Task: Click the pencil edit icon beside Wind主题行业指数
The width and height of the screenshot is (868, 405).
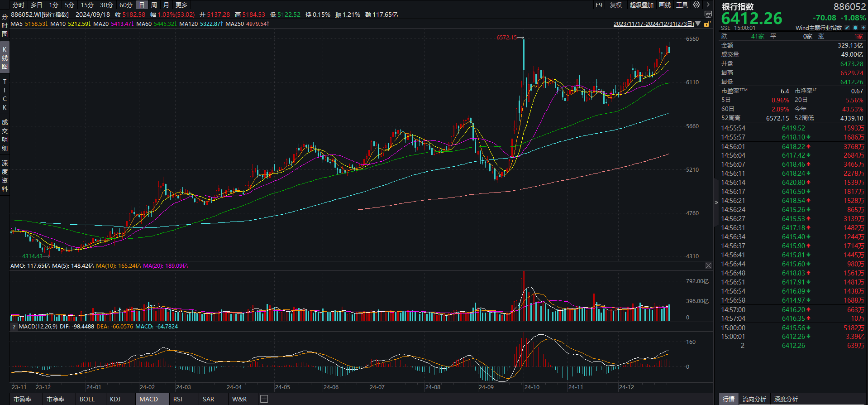Action: pos(847,28)
